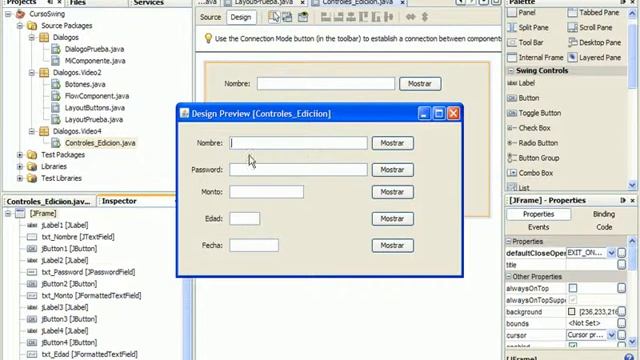Image resolution: width=640 pixels, height=360 pixels.
Task: Pick the Internal Frame palette component
Action: [535, 58]
